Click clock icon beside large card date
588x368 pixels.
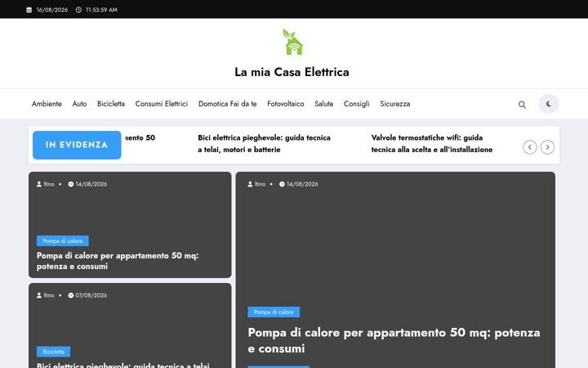coord(282,184)
